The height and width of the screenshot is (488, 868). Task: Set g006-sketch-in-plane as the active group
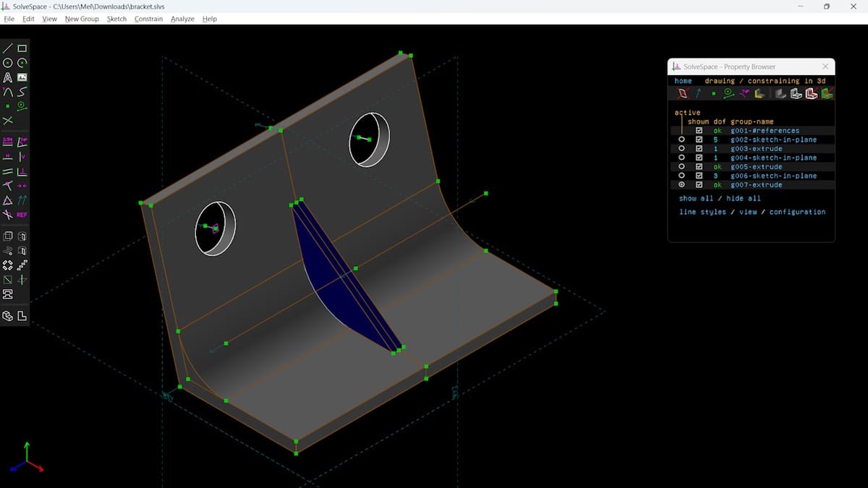point(681,176)
